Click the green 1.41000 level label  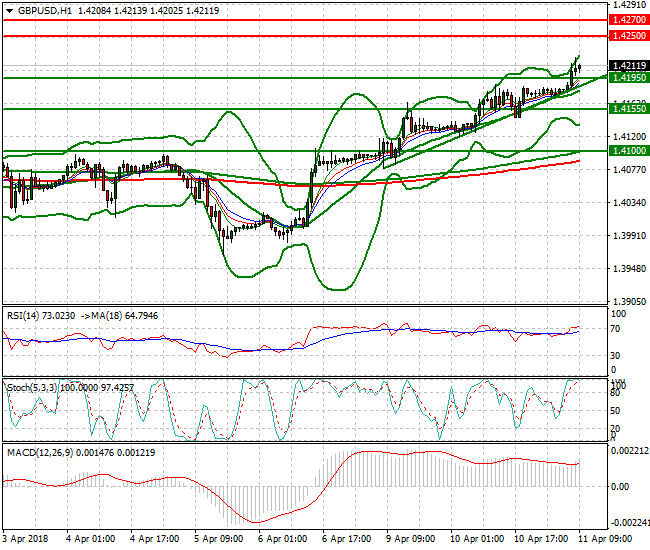point(629,150)
